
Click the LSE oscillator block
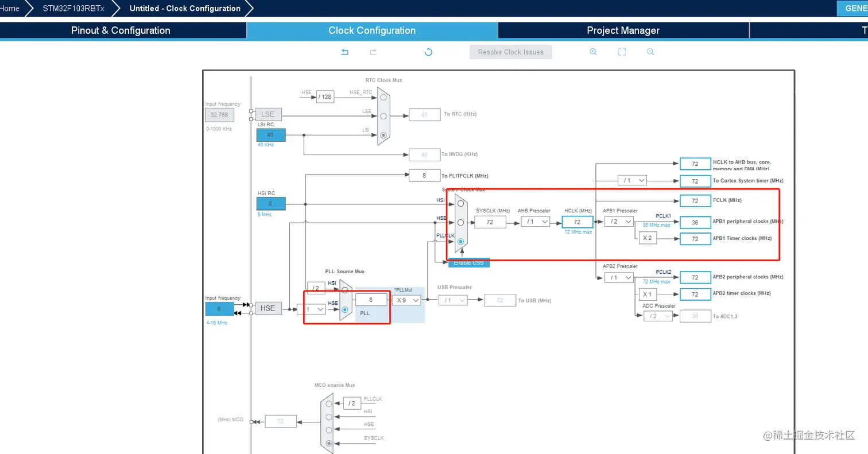coord(268,114)
